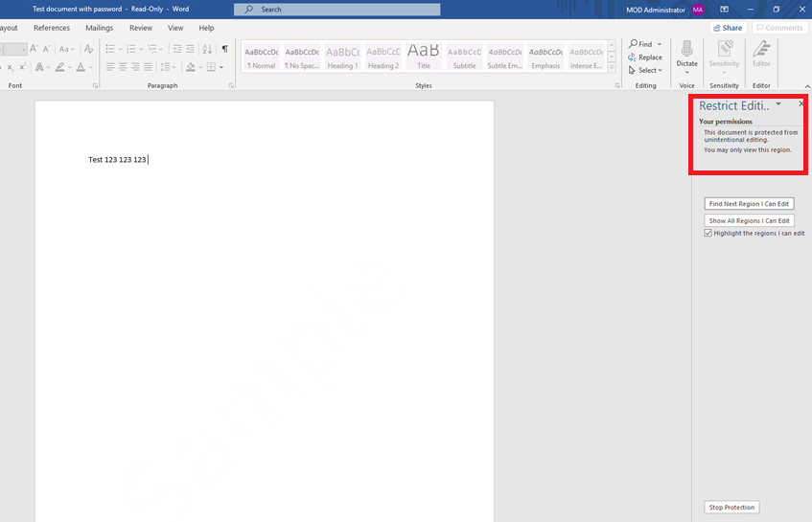The height and width of the screenshot is (522, 812).
Task: Apply the No Spacing style
Action: coord(302,57)
